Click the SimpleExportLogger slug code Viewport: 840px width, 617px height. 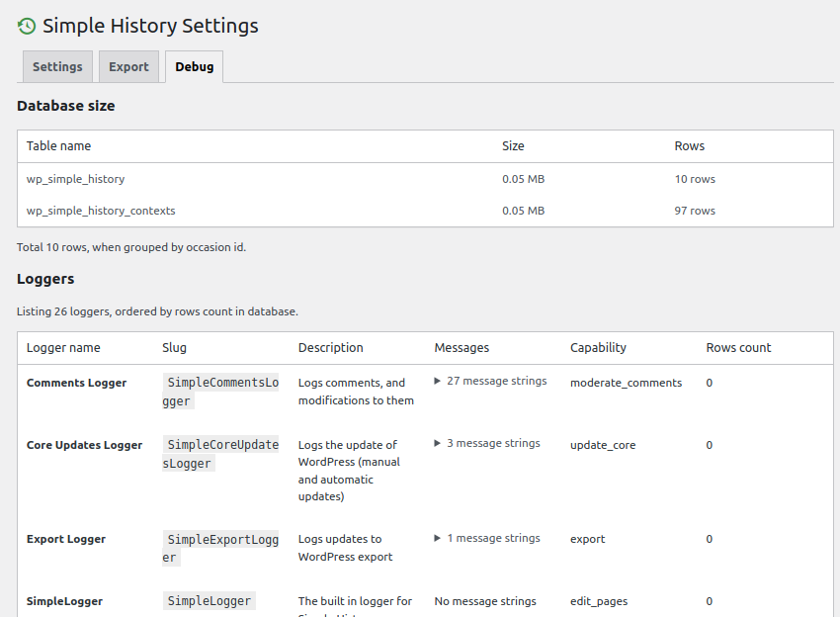(220, 549)
